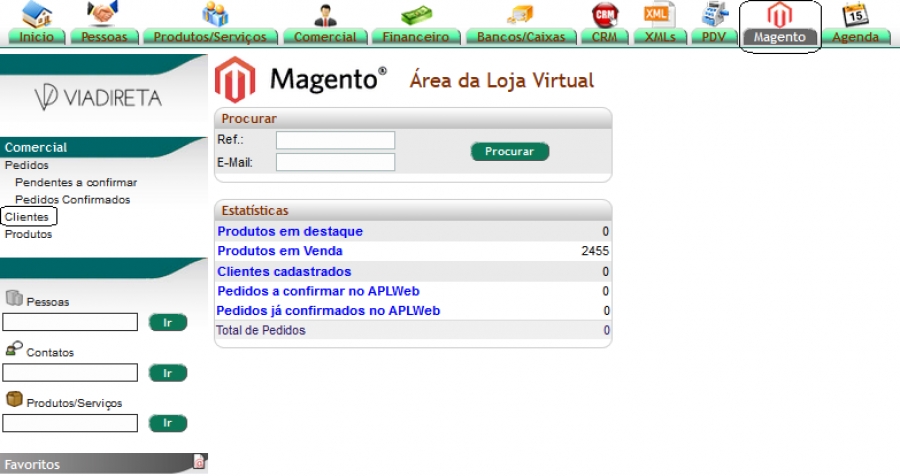This screenshot has height=476, width=900.
Task: Click the Produtos/Serviços box icon in sidebar
Action: tap(14, 399)
